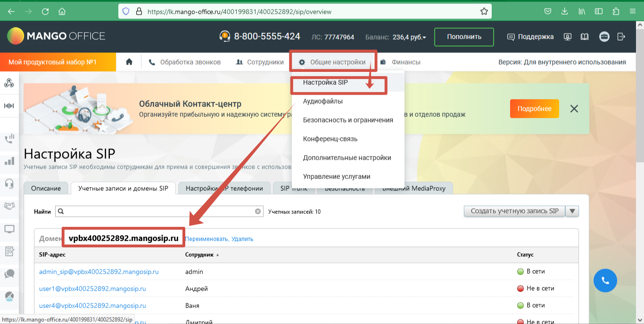Click the MANGO OFFICE logo
The width and height of the screenshot is (644, 324).
tap(56, 36)
